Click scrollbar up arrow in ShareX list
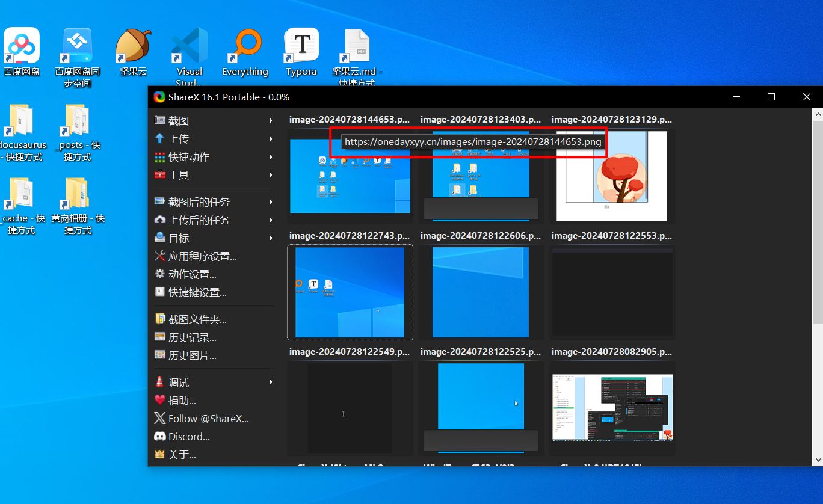The height and width of the screenshot is (504, 823). pyautogui.click(x=818, y=114)
